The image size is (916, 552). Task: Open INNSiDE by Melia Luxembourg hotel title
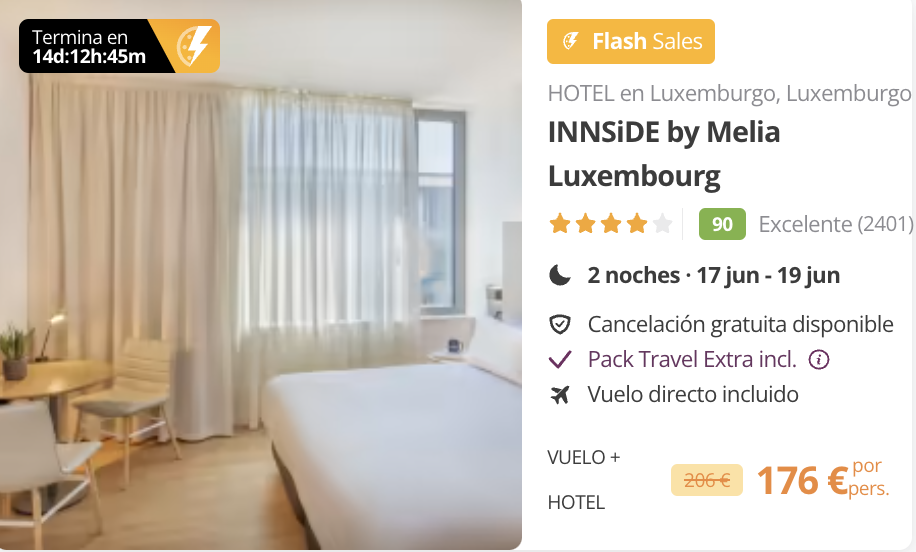pos(664,154)
